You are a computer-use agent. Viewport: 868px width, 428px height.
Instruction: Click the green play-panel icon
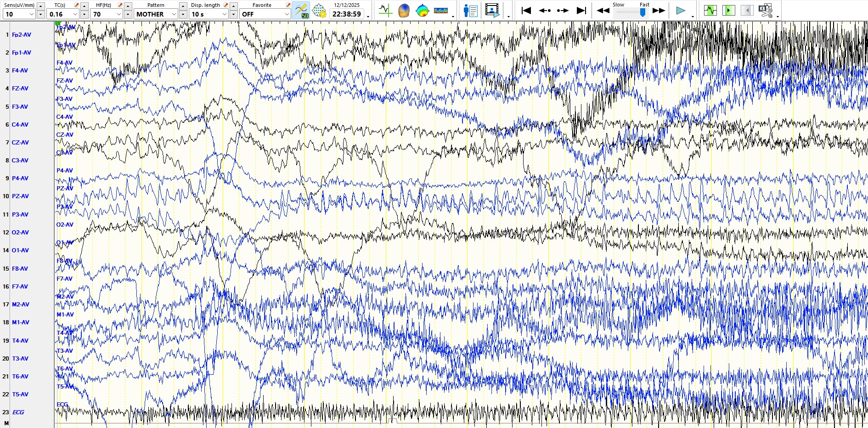pos(728,11)
